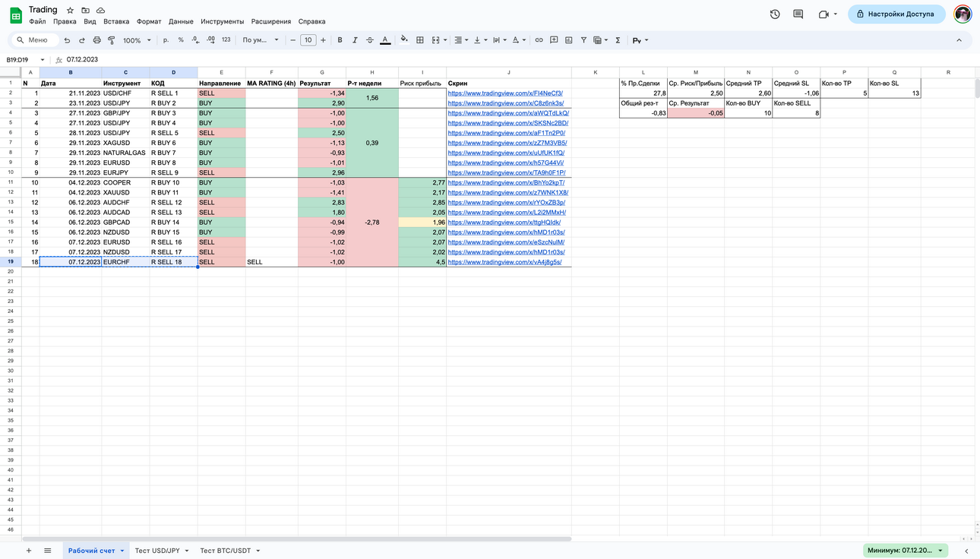Insert a chart

tap(568, 40)
